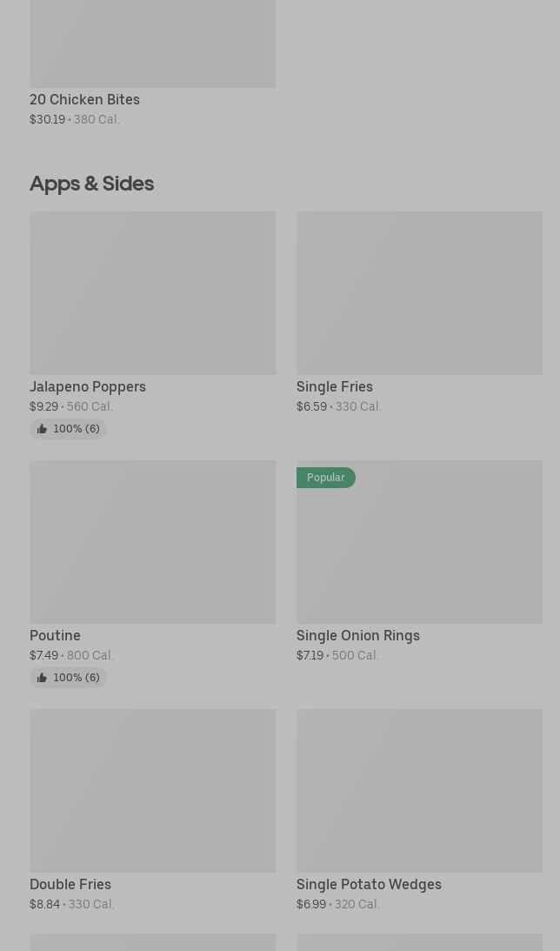The image size is (560, 951).
Task: Choose the Single Fries title
Action: [x=335, y=386]
